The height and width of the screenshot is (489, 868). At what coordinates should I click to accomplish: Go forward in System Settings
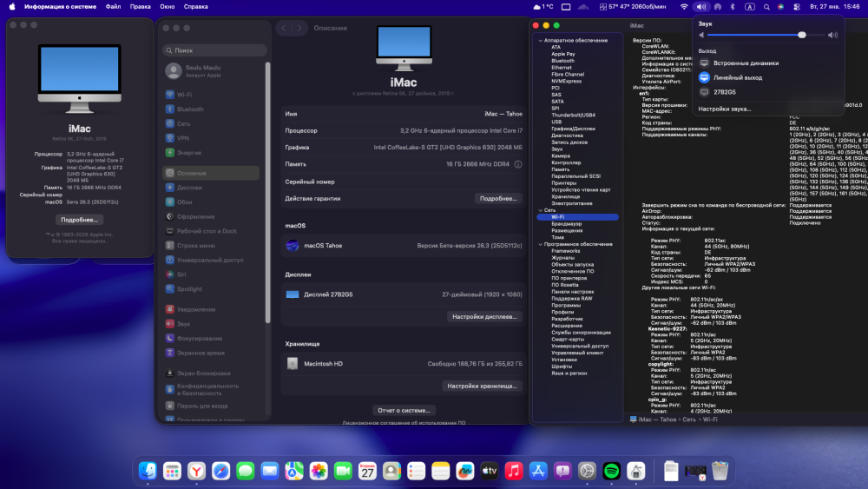(x=299, y=28)
